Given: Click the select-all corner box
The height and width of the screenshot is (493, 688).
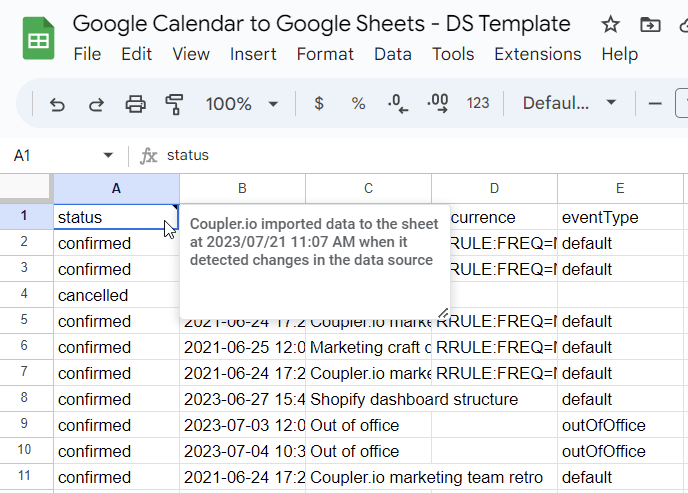Looking at the screenshot, I should [x=25, y=188].
